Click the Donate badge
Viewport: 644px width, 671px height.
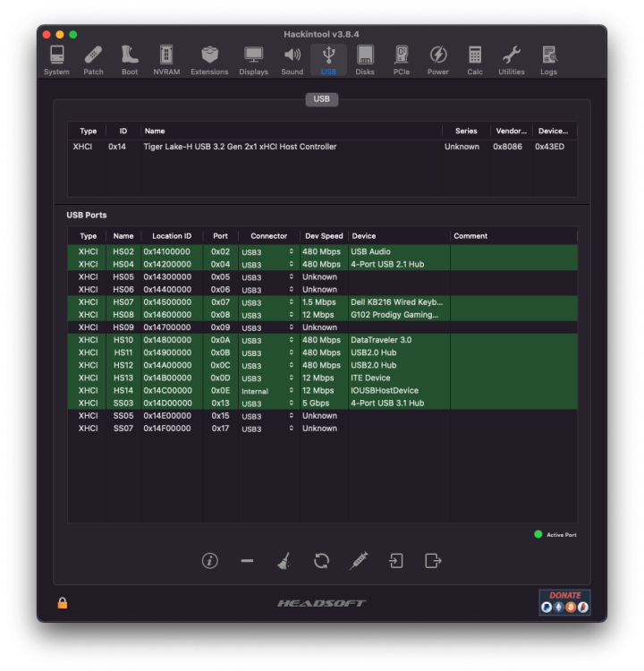[564, 602]
